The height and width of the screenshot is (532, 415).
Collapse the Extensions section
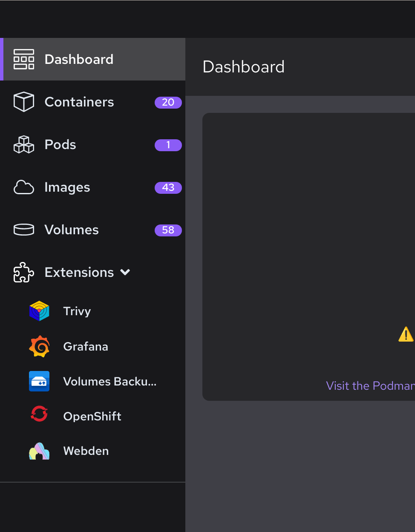point(125,272)
